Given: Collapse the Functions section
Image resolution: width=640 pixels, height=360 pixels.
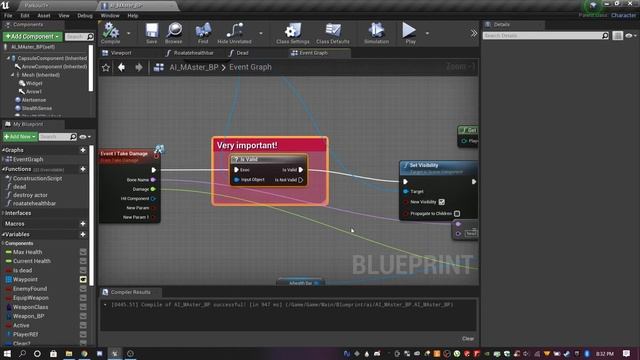Looking at the screenshot, I should (3, 169).
